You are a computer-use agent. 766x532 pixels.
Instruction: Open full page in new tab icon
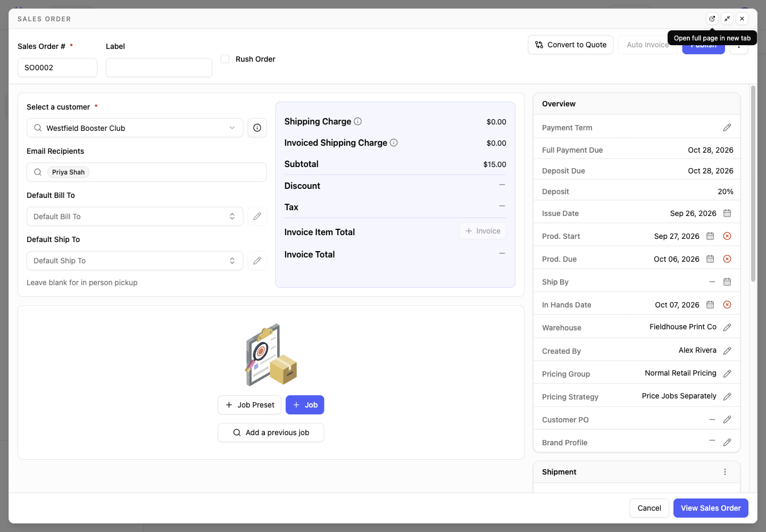click(x=712, y=19)
